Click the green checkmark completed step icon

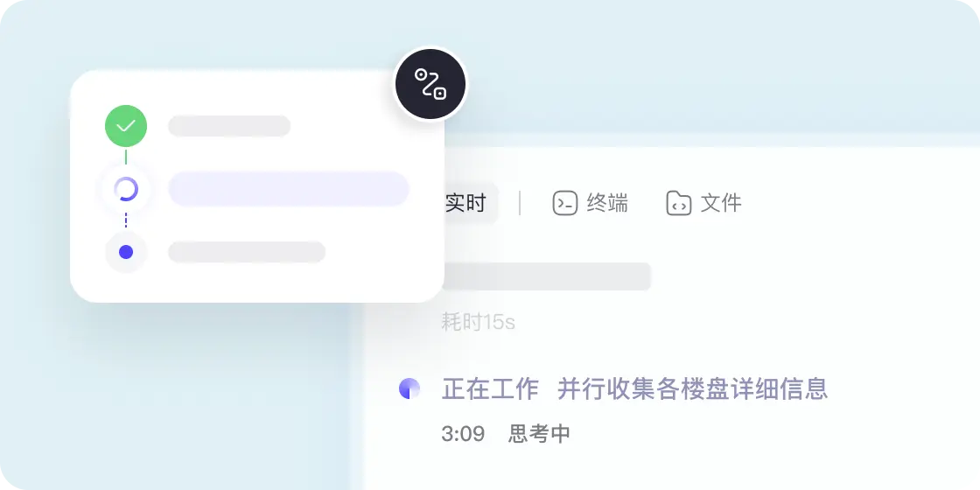coord(126,126)
